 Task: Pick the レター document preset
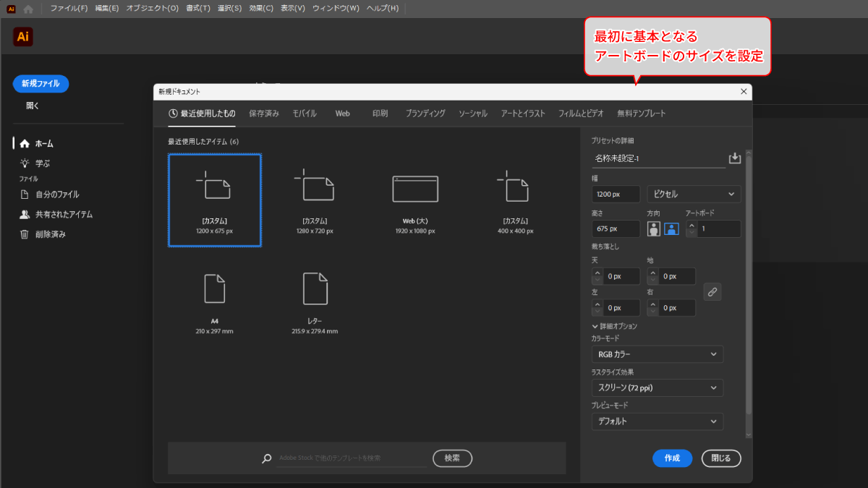(315, 299)
